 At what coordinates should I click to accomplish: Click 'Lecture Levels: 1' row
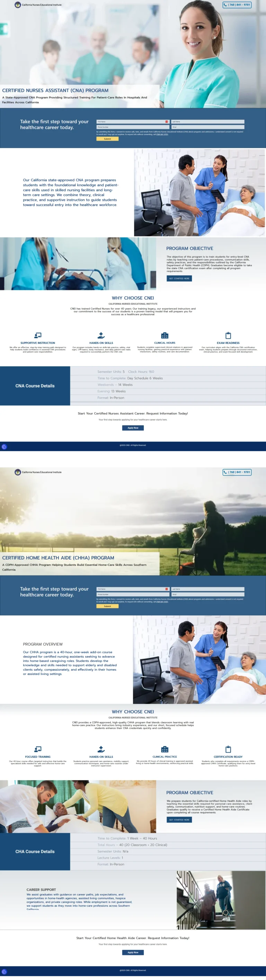(168, 857)
